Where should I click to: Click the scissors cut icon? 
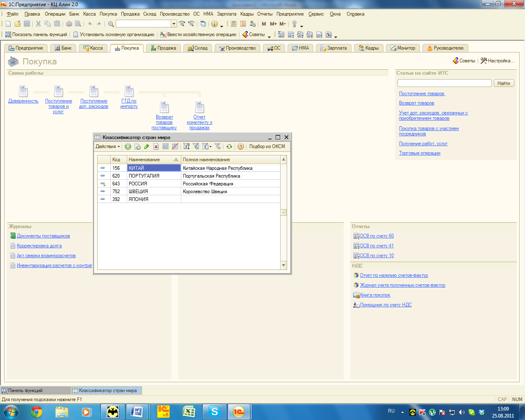(38, 24)
